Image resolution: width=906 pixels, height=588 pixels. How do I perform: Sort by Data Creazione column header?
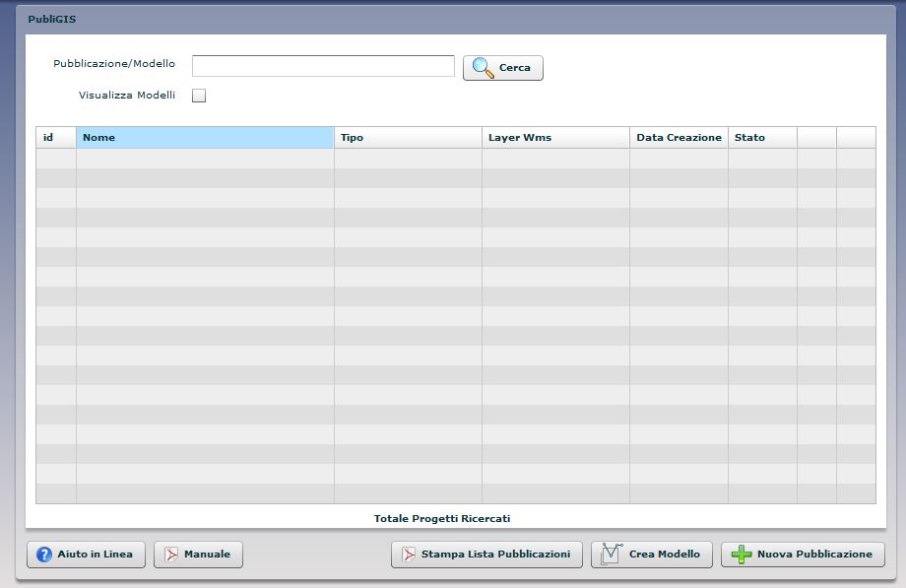click(679, 138)
